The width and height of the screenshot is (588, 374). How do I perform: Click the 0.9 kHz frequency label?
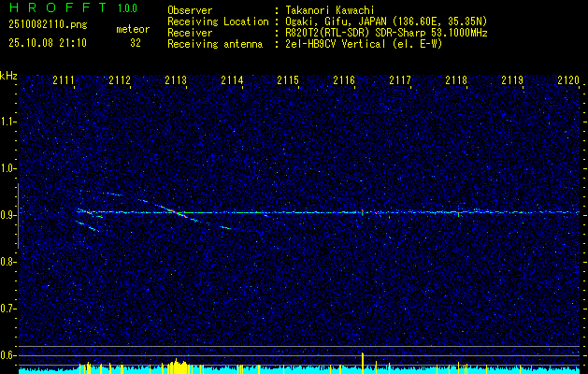click(x=7, y=215)
